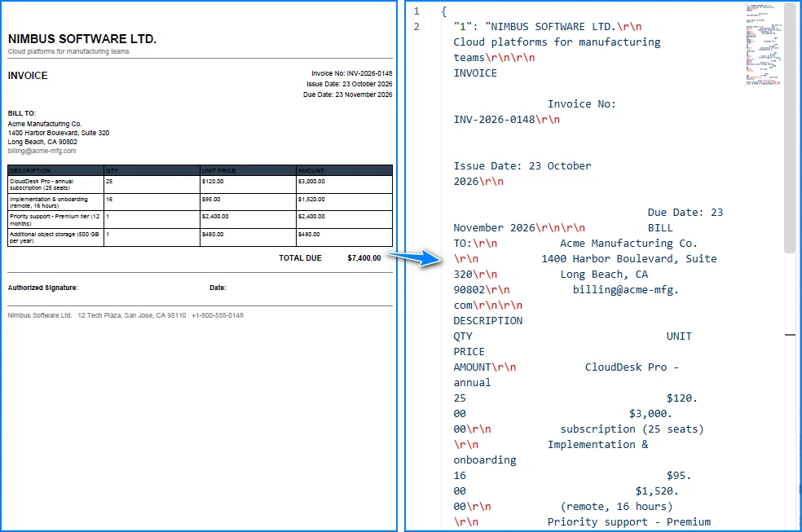
Task: Click '1400 Harbor Boulevard, Suite 320' address line
Action: pyautogui.click(x=59, y=133)
